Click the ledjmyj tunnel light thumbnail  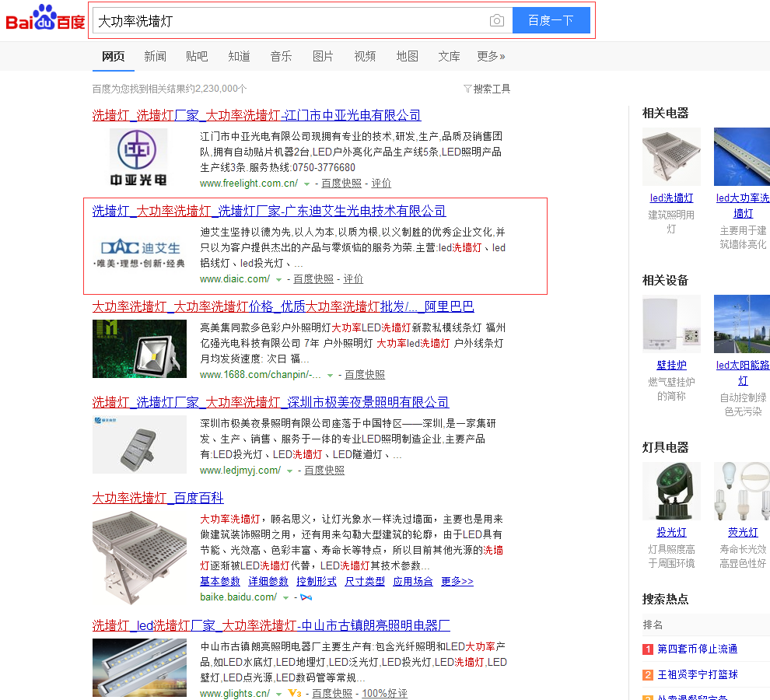(139, 445)
